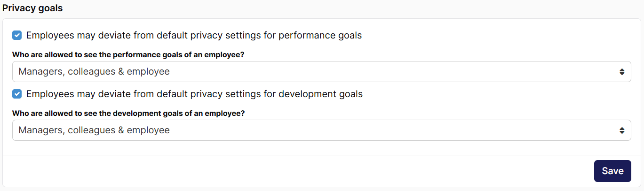Click 'Who are allowed to see the development goals' label
The image size is (644, 191).
[128, 113]
